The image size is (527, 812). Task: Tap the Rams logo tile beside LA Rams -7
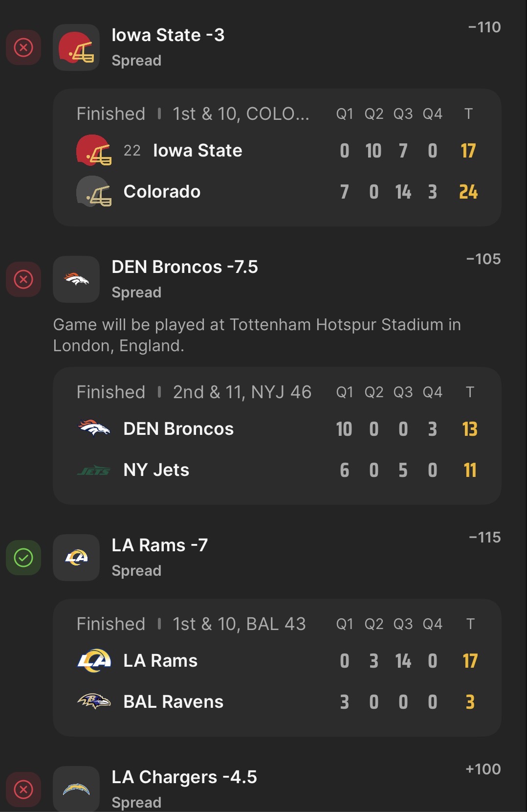(x=76, y=558)
